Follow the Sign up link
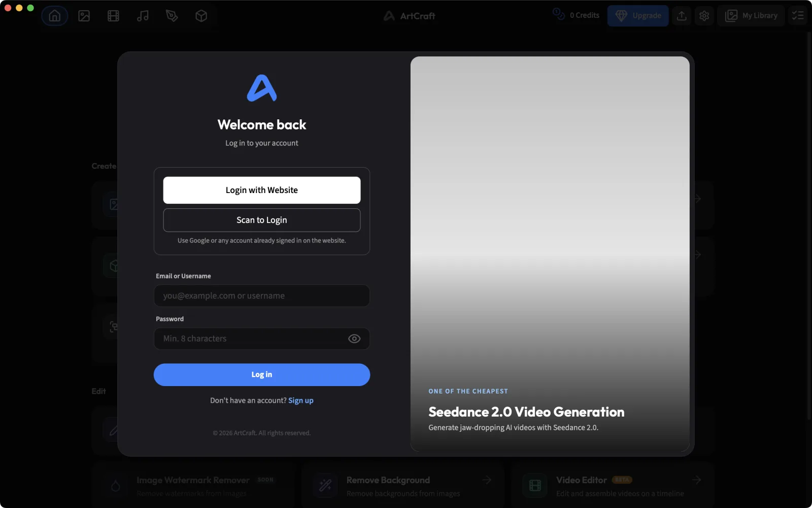The height and width of the screenshot is (508, 812). coord(301,400)
